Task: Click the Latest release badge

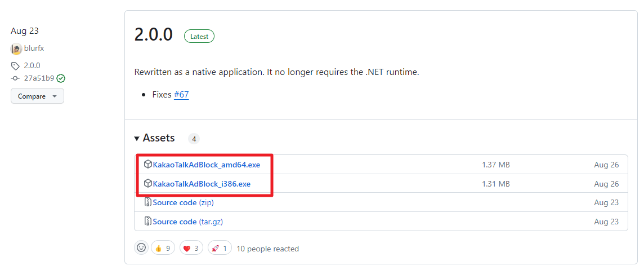Action: click(199, 36)
